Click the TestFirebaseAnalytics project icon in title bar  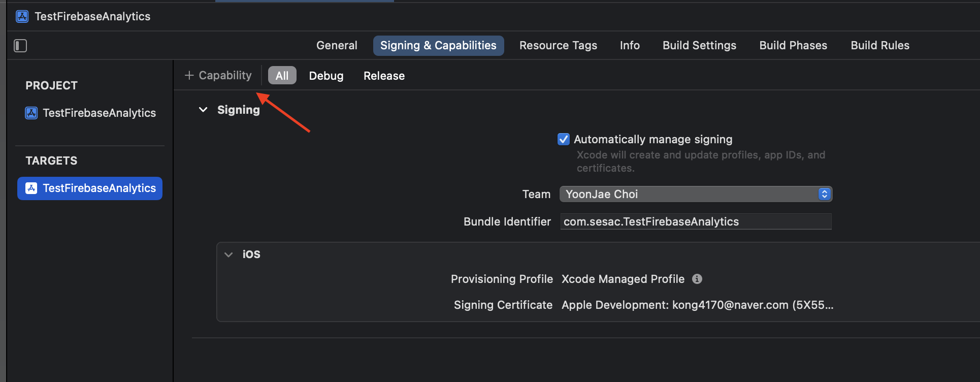click(22, 16)
